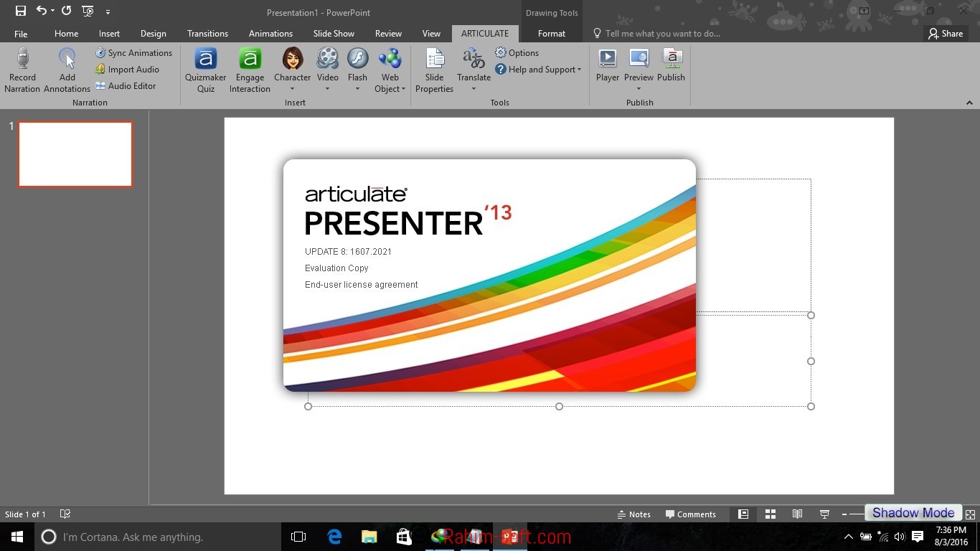Open Slide Properties

[x=434, y=69]
